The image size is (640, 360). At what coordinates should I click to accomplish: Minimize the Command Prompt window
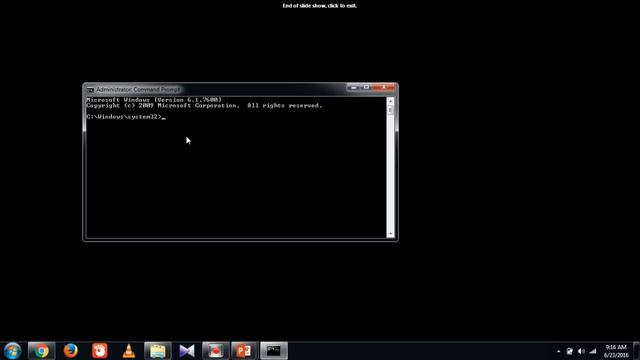click(x=353, y=87)
